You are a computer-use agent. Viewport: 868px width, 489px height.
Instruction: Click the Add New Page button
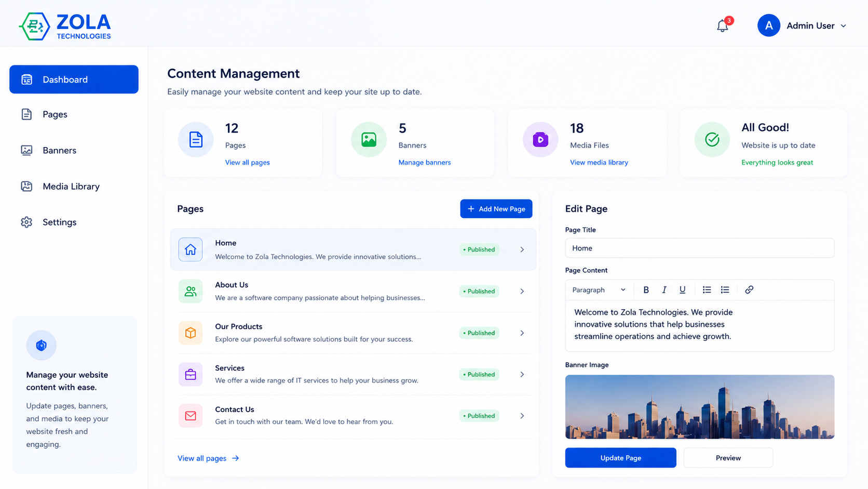tap(496, 209)
